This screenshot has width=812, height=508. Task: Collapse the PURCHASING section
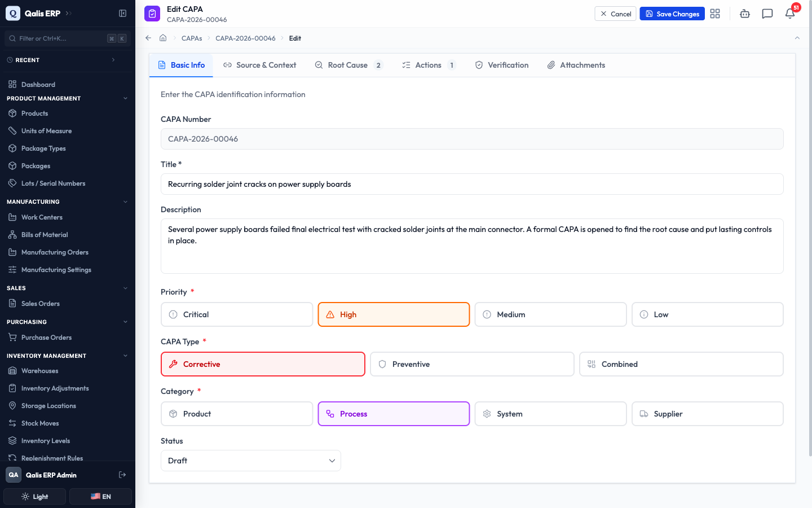click(125, 322)
